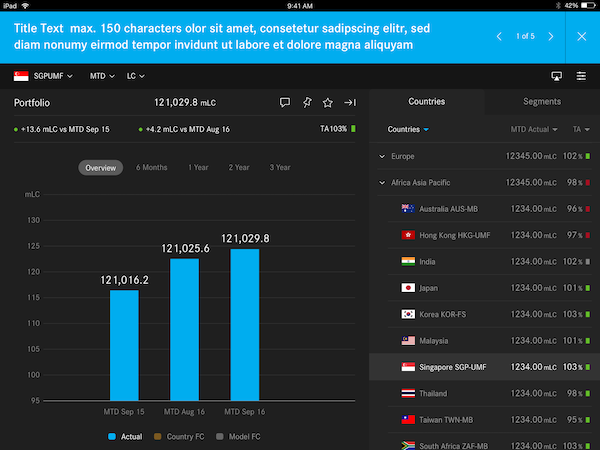Open the SGPUMF entity dropdown
This screenshot has height=450, width=600.
tap(53, 76)
